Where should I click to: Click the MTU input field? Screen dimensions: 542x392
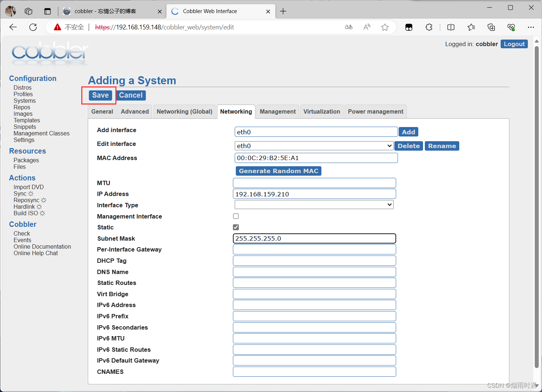(314, 183)
